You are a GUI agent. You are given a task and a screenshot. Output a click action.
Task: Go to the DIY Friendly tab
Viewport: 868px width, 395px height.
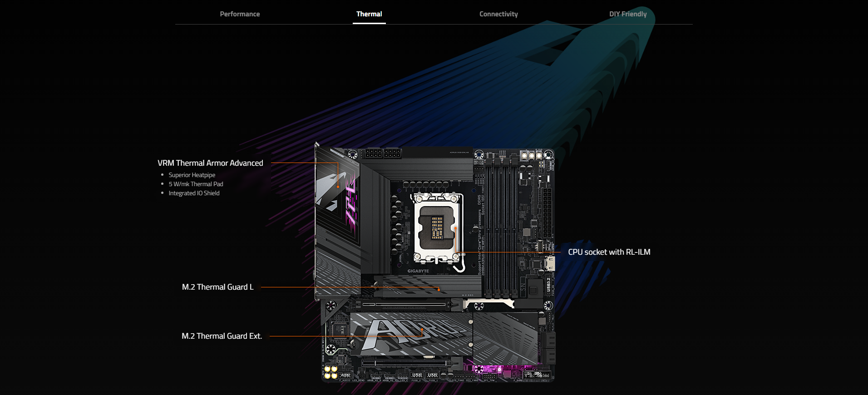pos(628,14)
